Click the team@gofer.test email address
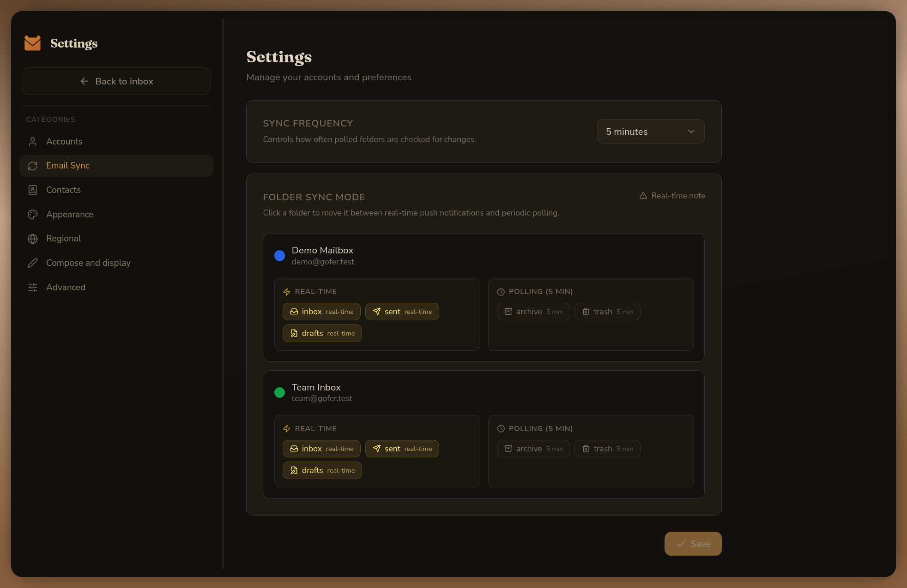Viewport: 907px width, 588px height. coord(322,398)
